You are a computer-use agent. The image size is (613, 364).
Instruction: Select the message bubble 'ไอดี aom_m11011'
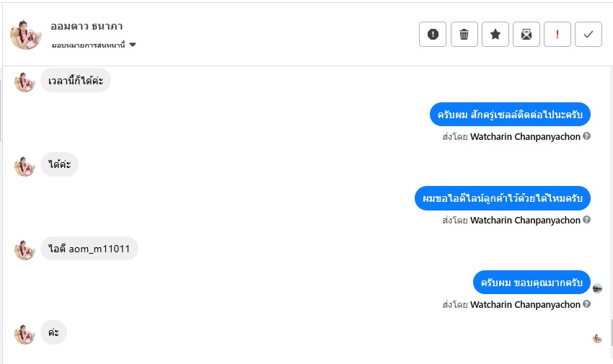[89, 249]
